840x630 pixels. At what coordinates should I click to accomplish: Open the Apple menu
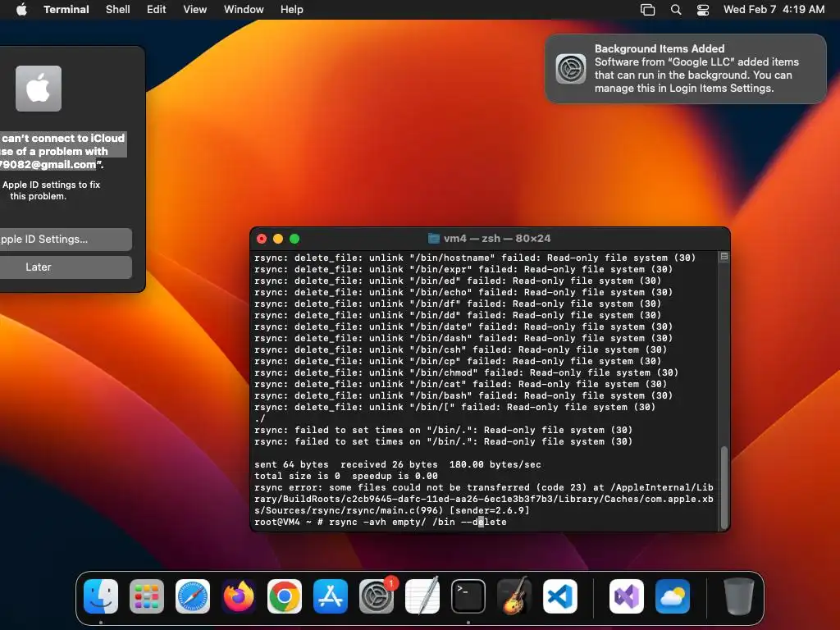(x=21, y=9)
